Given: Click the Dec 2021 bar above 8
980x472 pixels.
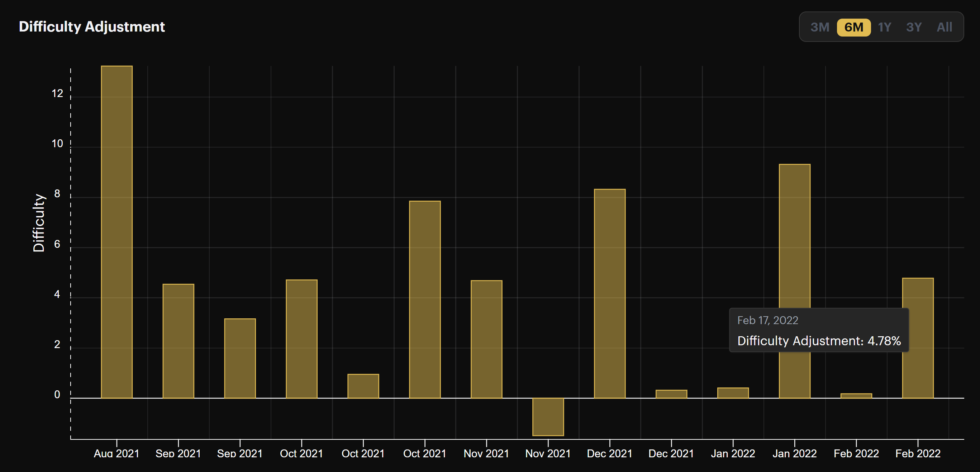Looking at the screenshot, I should tap(609, 293).
